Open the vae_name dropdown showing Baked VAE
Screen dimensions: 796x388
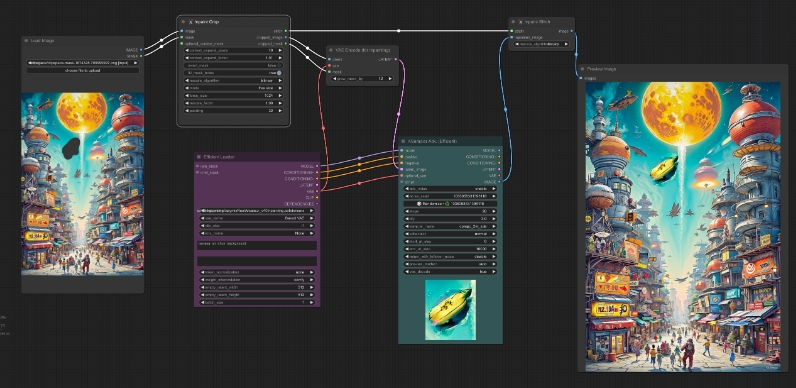click(256, 218)
